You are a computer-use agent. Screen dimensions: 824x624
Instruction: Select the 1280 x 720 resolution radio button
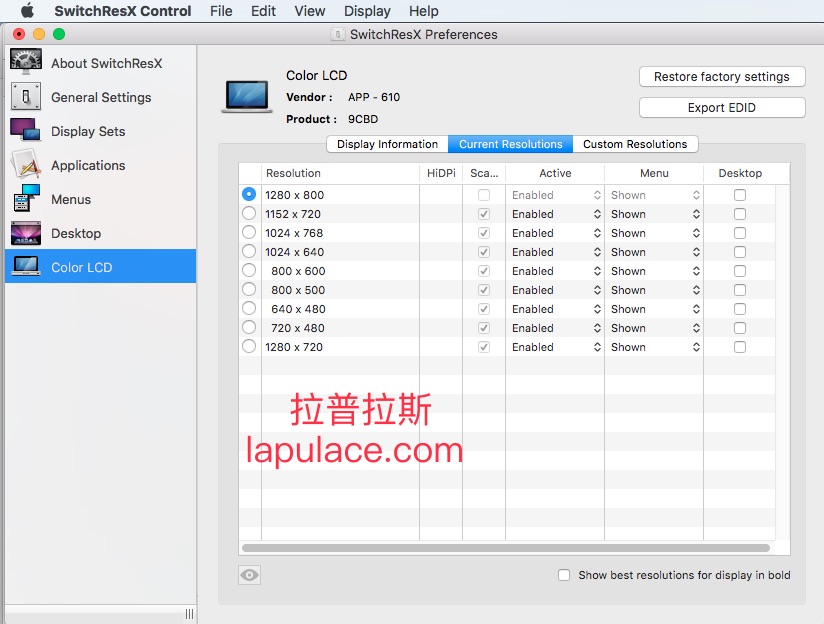tap(249, 346)
